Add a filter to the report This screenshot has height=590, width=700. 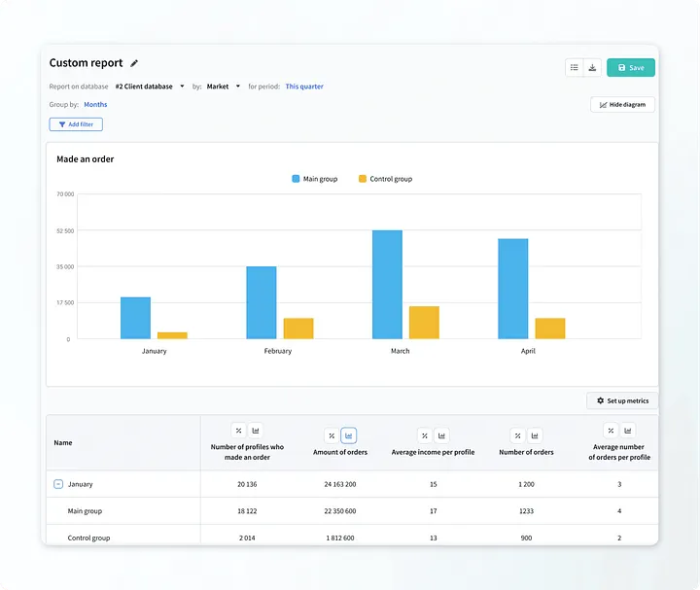click(x=76, y=124)
